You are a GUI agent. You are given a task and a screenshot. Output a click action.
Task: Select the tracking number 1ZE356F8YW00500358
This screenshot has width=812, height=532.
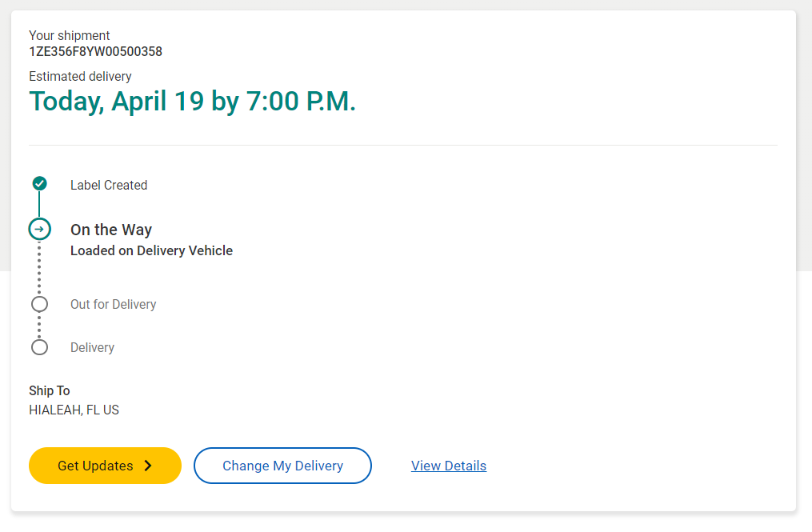[95, 52]
